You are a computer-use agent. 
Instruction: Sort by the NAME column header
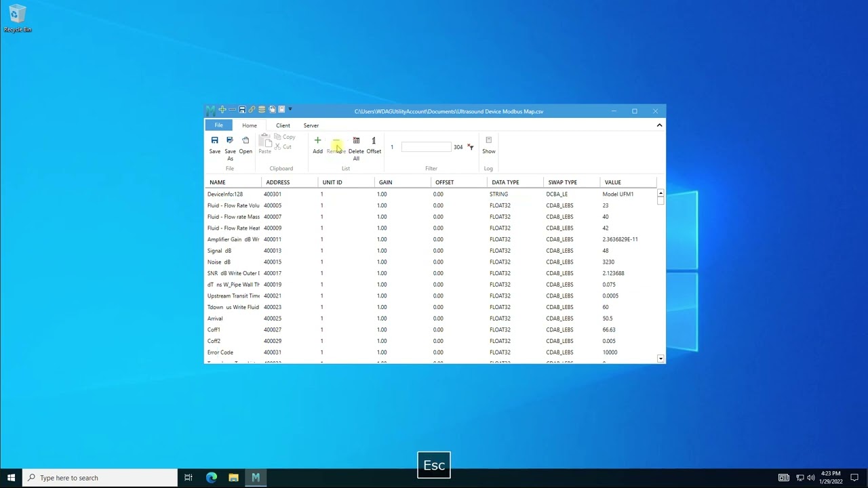click(x=233, y=182)
